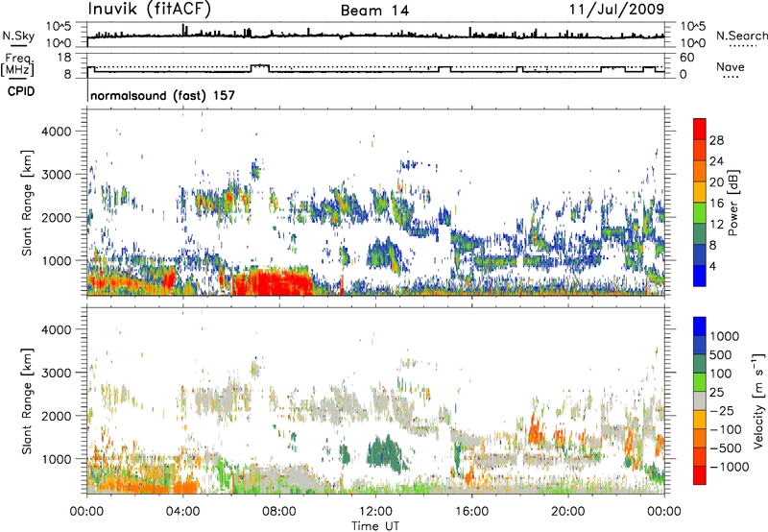Image resolution: width=768 pixels, height=532 pixels.
Task: Click the 'N.Search' legend label
Action: point(741,36)
